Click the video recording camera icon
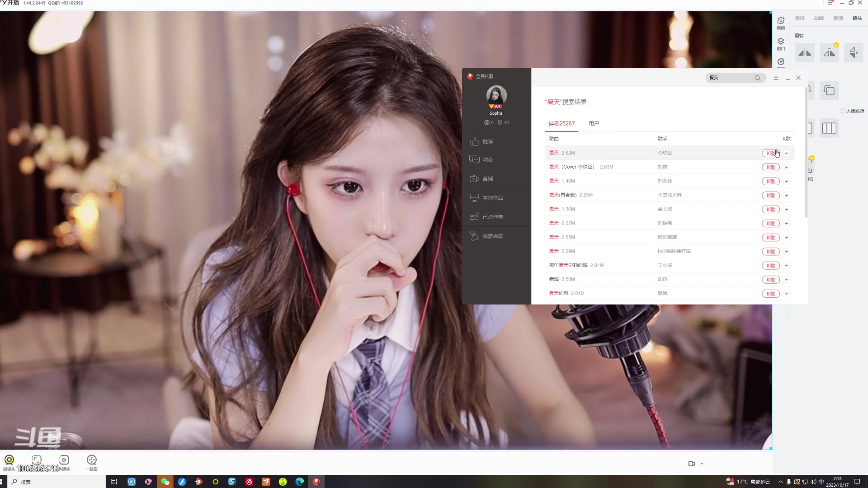The image size is (868, 488). 691,464
